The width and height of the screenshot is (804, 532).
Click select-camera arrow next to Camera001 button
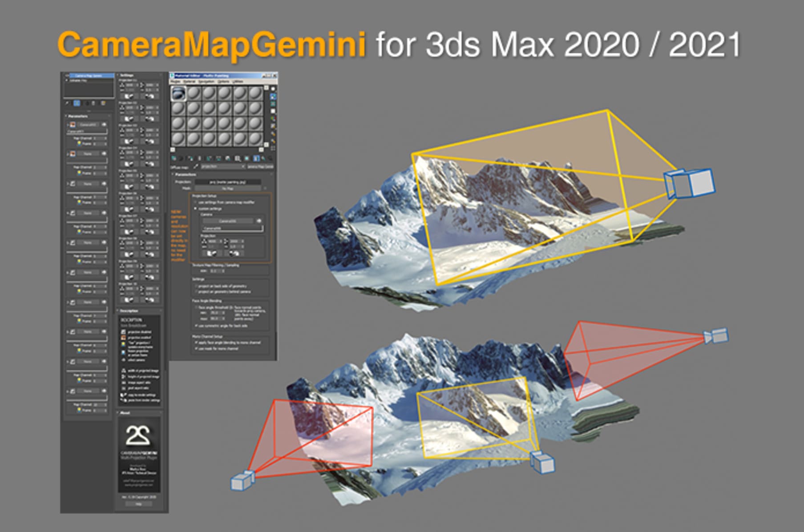tap(104, 125)
